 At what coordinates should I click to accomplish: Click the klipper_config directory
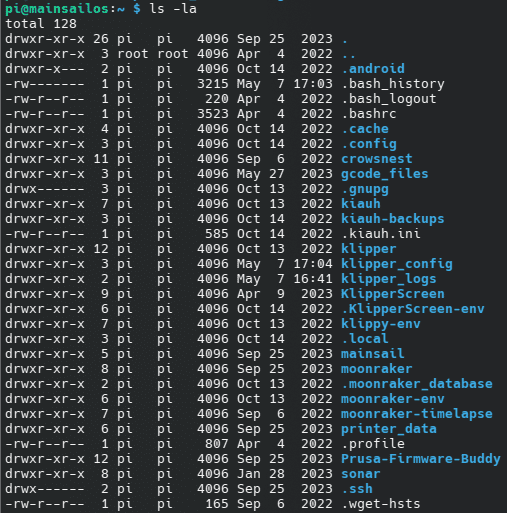coord(397,264)
